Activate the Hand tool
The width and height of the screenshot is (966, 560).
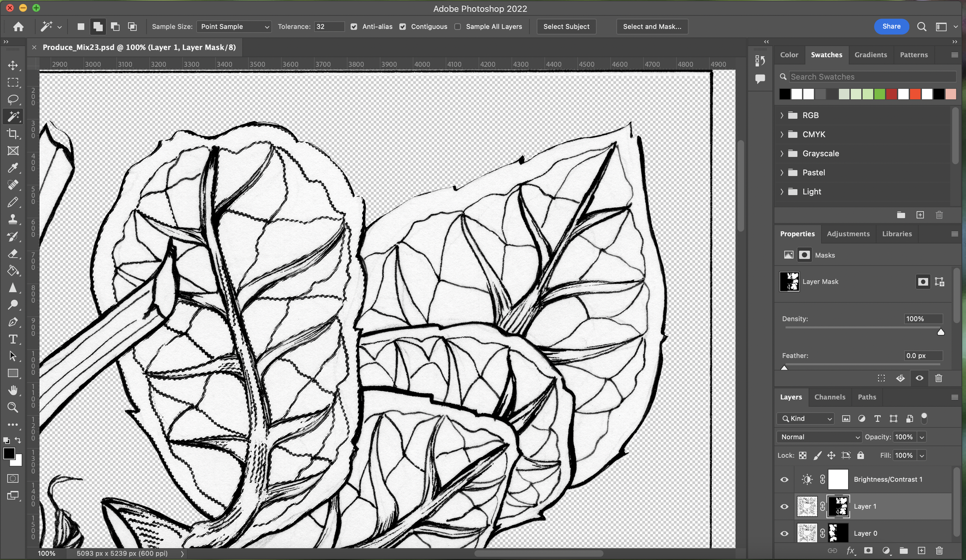tap(13, 390)
